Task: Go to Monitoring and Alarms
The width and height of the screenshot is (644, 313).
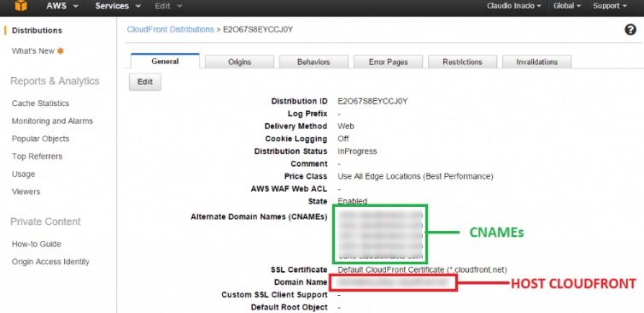Action: (x=52, y=121)
